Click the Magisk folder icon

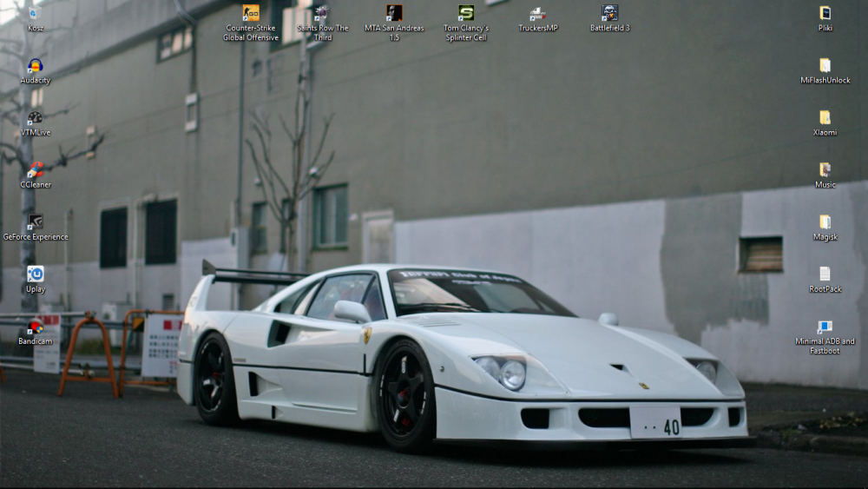click(x=825, y=222)
